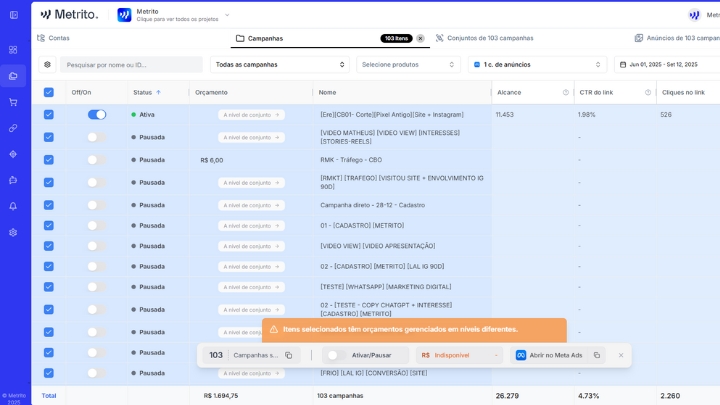The image size is (720, 405).
Task: Toggle on Campanha direto - 28-12 switch
Action: tap(96, 205)
